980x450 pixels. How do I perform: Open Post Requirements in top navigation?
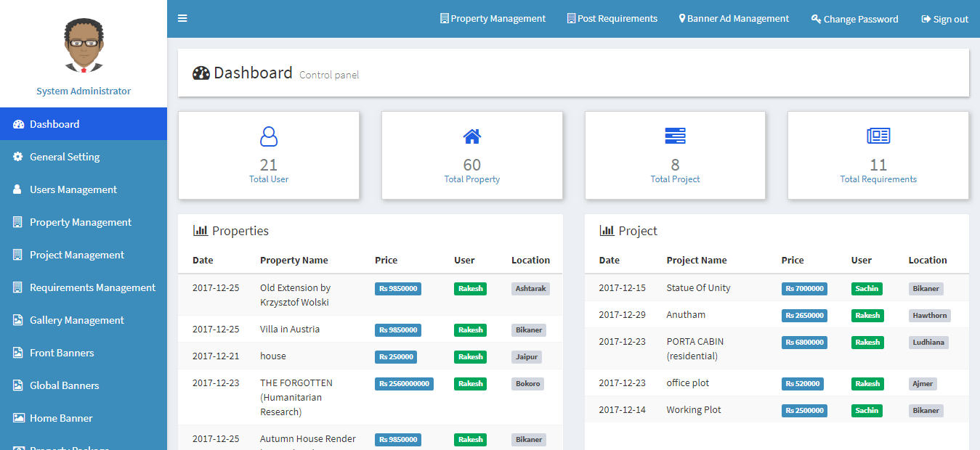[x=612, y=19]
